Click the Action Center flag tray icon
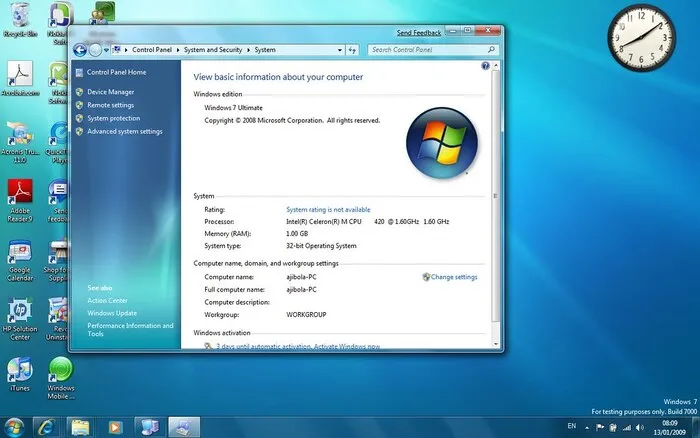Image resolution: width=700 pixels, height=438 pixels. 600,428
